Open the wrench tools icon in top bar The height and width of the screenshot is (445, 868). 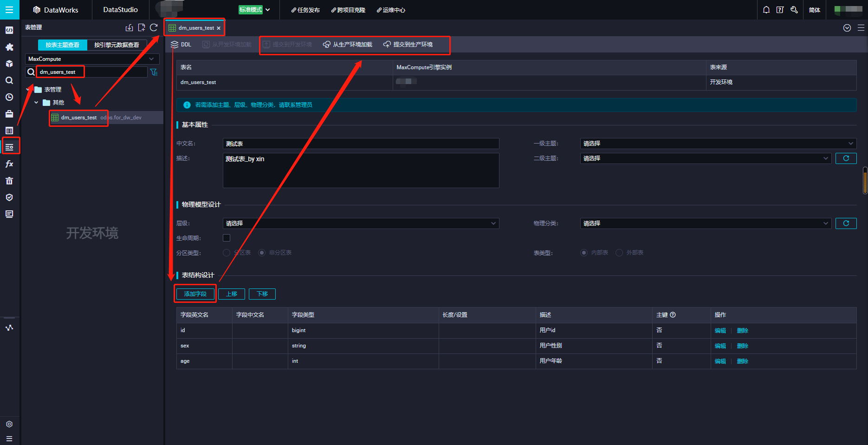pyautogui.click(x=794, y=10)
